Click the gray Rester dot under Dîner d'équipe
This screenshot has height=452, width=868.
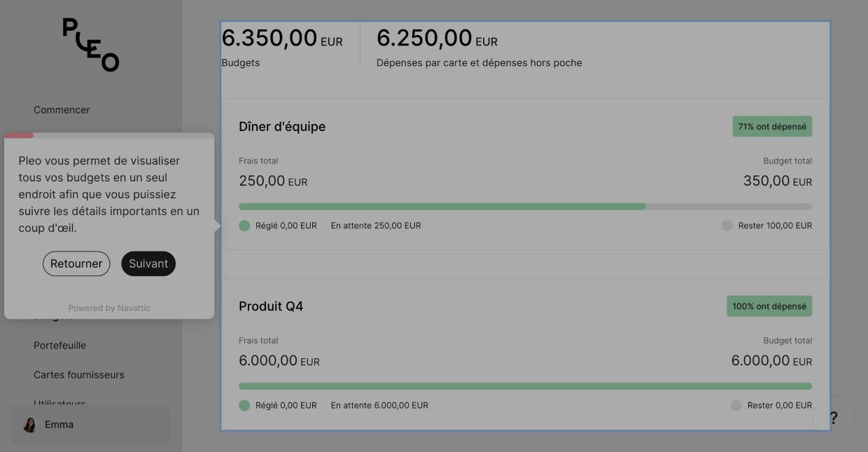(x=727, y=226)
